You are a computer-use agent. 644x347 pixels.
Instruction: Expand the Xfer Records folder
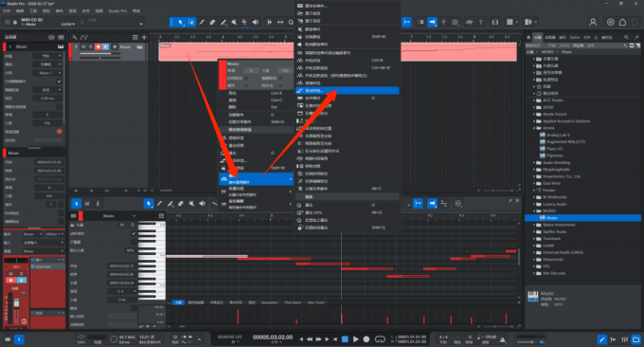point(534,273)
